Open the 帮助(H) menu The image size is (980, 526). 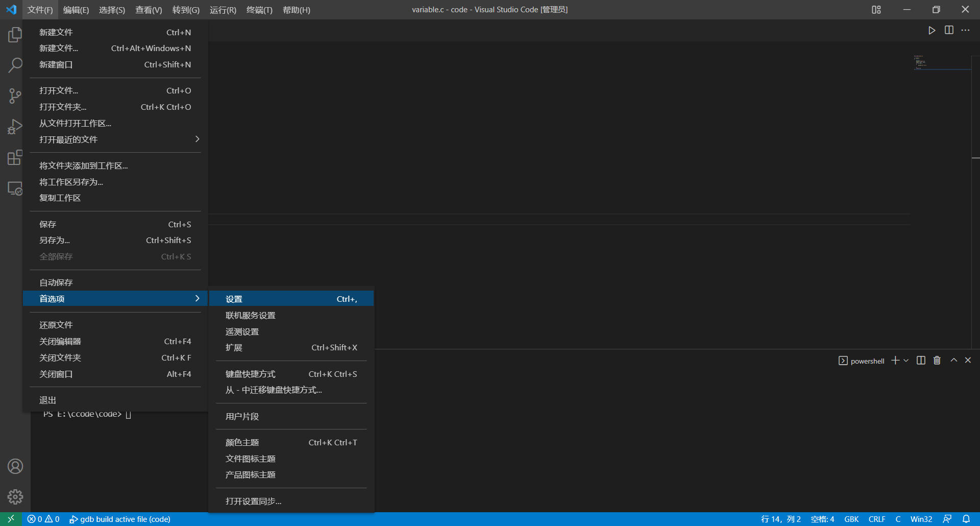click(x=297, y=10)
